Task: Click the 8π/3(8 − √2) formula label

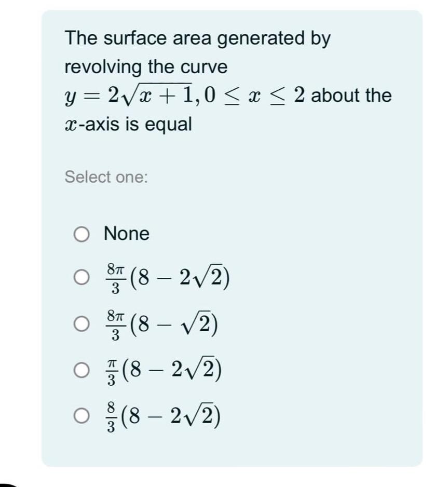Action: 161,326
